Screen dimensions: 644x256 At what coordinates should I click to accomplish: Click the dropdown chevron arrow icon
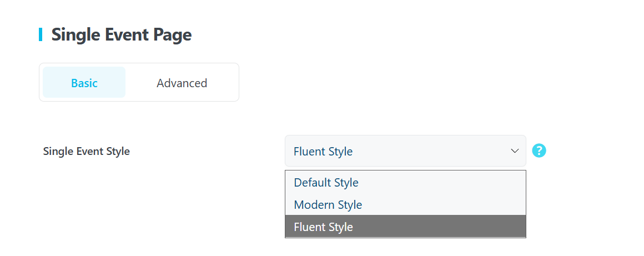515,150
